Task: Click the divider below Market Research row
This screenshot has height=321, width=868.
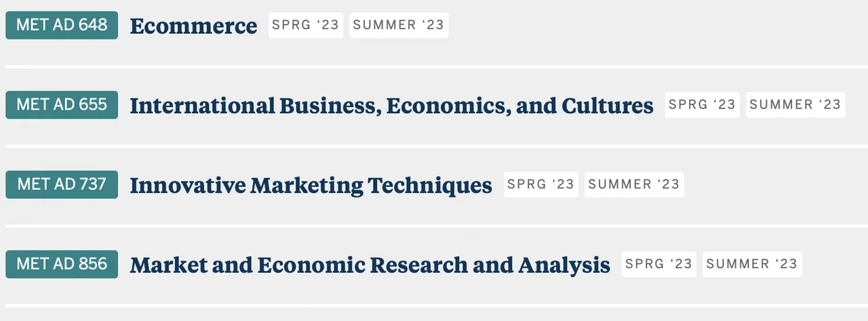Action: coord(434,305)
